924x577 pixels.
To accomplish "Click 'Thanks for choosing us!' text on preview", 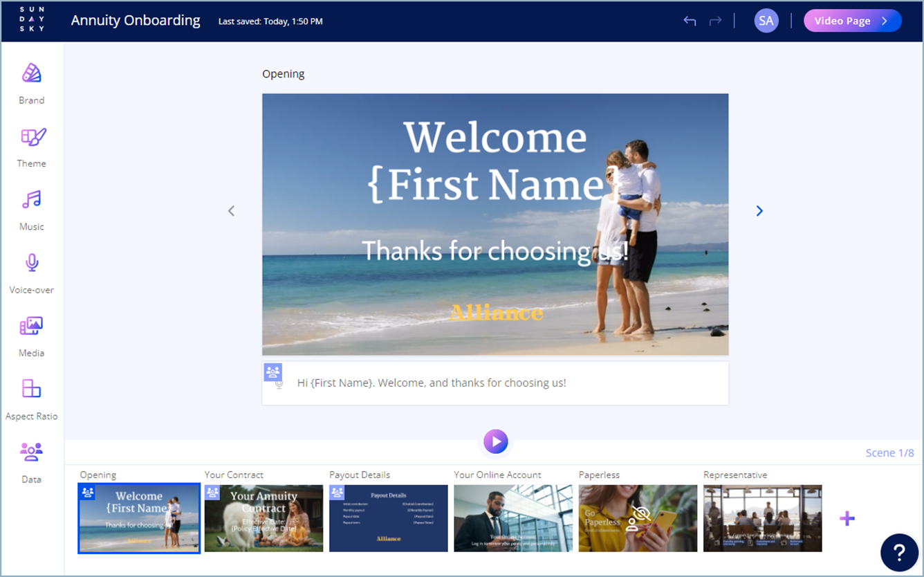I will [495, 250].
